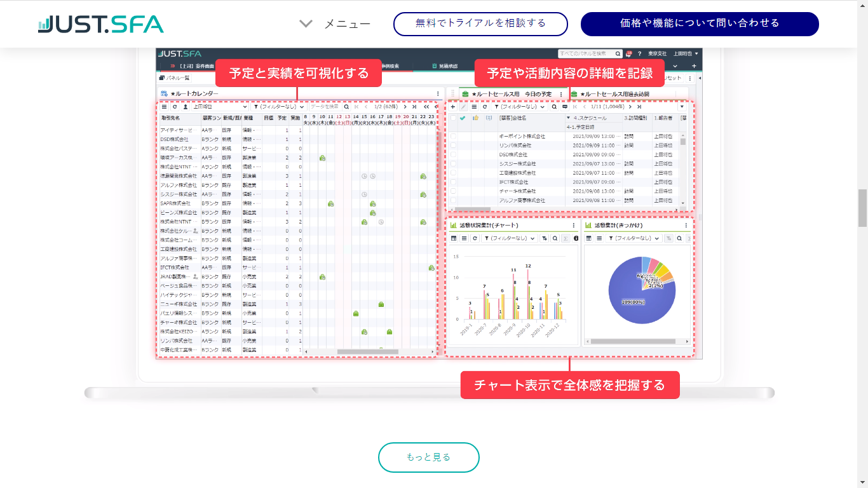Add a new record in 今日の予定 panel
The image size is (868, 488).
click(452, 107)
